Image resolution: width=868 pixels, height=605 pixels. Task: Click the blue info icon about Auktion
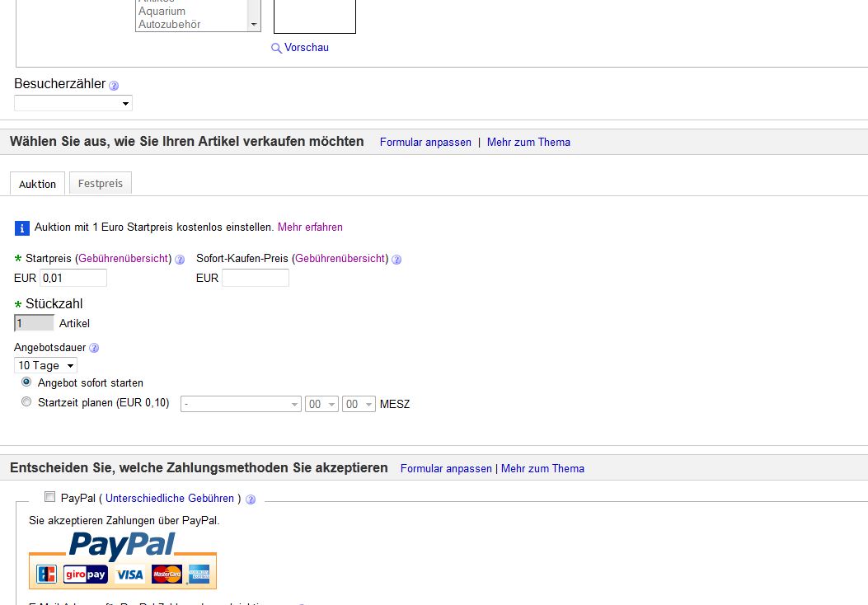(21, 228)
